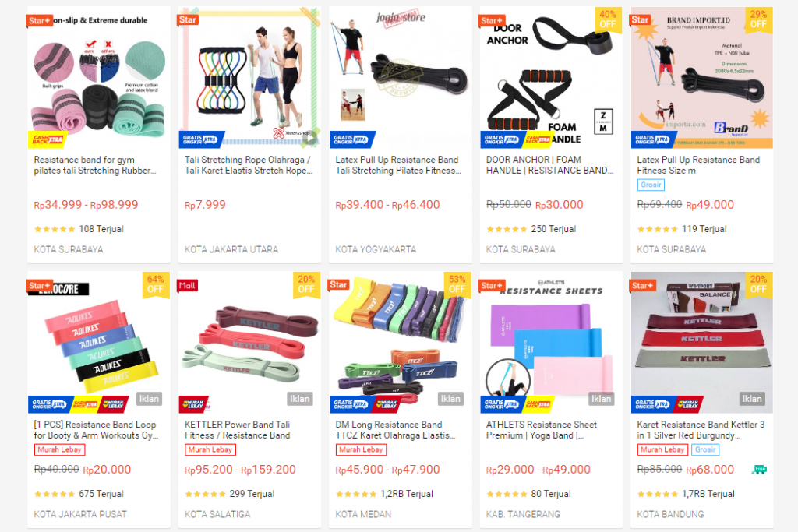The width and height of the screenshot is (798, 532).
Task: Click the 53% OFF badge on TTCZ bands
Action: click(457, 284)
